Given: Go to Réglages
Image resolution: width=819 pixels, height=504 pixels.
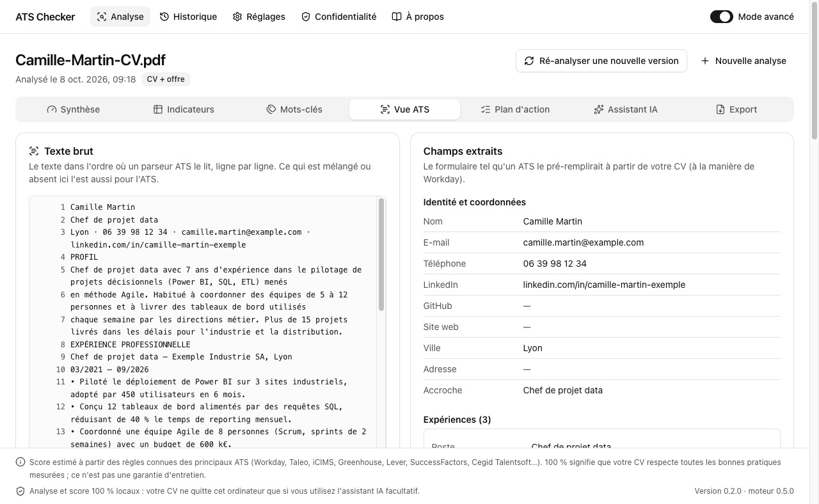Looking at the screenshot, I should 258,17.
